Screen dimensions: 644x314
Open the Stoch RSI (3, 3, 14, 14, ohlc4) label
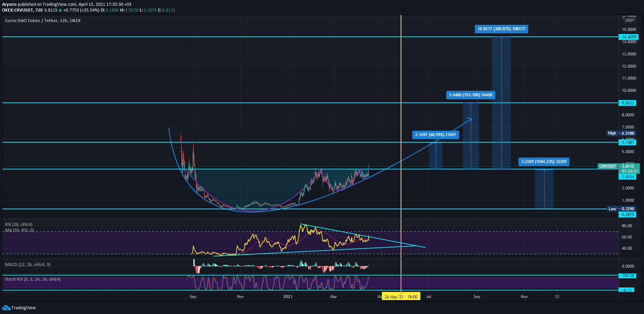[x=33, y=279]
